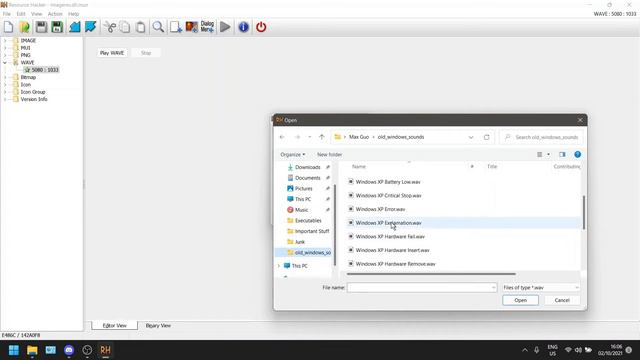Open Find text with magnifier icon
The height and width of the screenshot is (360, 640).
coord(158,27)
